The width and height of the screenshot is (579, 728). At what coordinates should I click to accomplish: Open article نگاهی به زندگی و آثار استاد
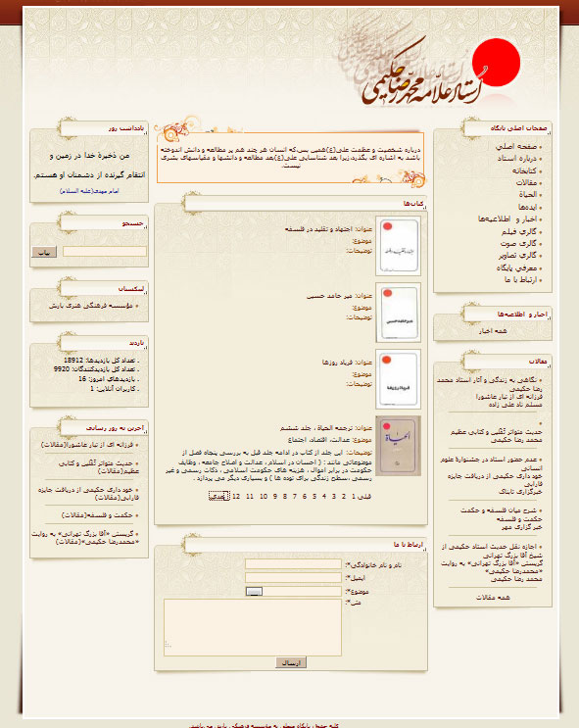(x=490, y=384)
